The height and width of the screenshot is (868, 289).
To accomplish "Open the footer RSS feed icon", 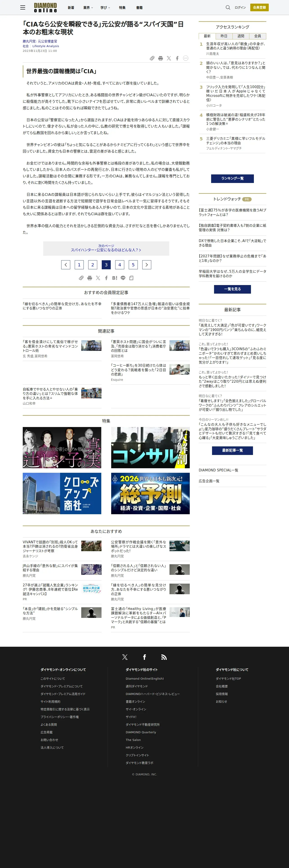I will coord(164,657).
